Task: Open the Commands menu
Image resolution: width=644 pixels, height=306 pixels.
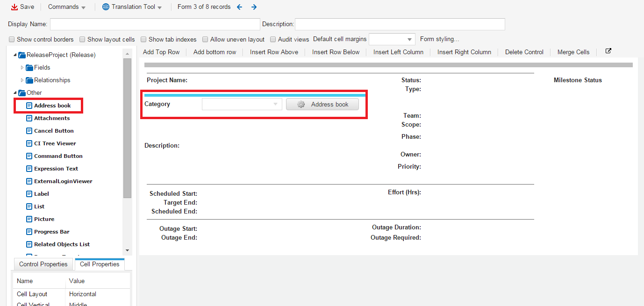Action: tap(63, 7)
